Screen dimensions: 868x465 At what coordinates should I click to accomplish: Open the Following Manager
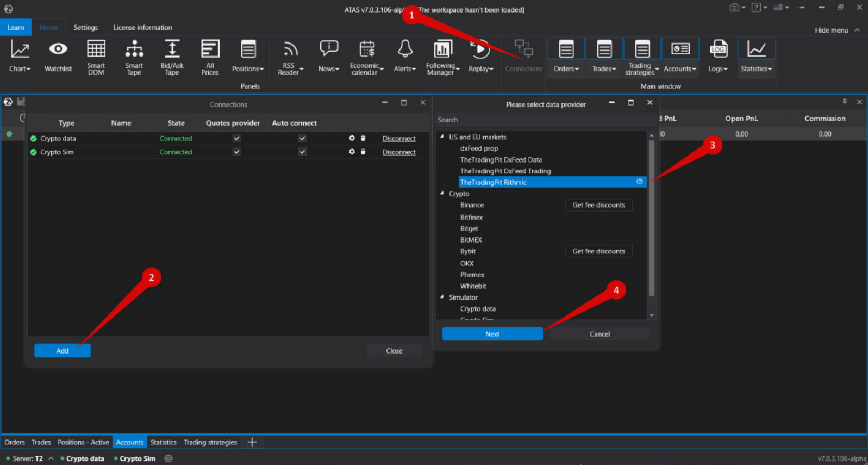click(442, 57)
